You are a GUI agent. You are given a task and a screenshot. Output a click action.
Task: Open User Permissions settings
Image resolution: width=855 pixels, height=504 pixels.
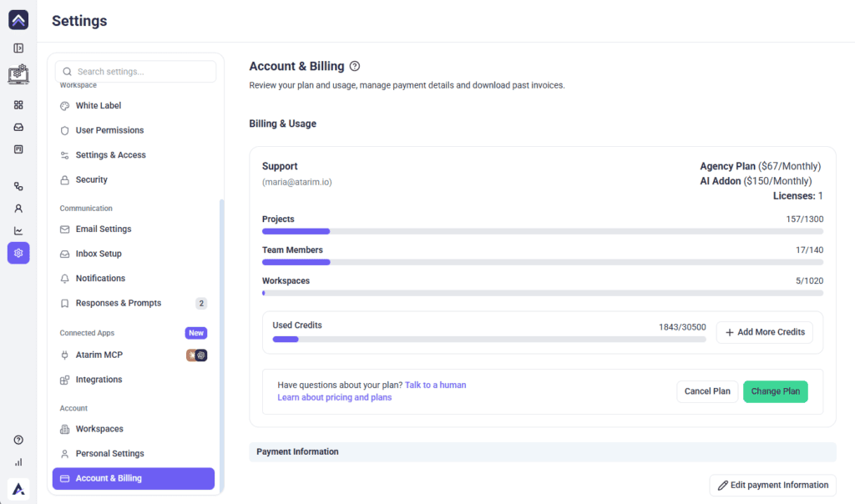click(134, 130)
